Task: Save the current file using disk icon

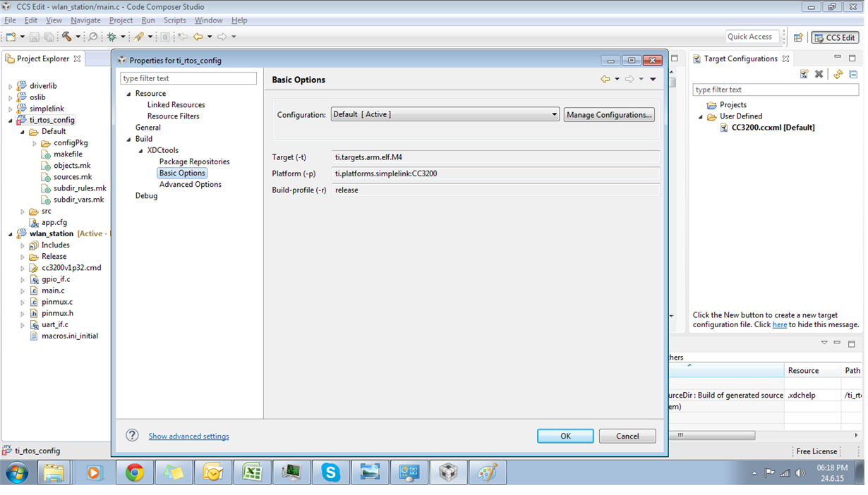Action: pyautogui.click(x=34, y=37)
